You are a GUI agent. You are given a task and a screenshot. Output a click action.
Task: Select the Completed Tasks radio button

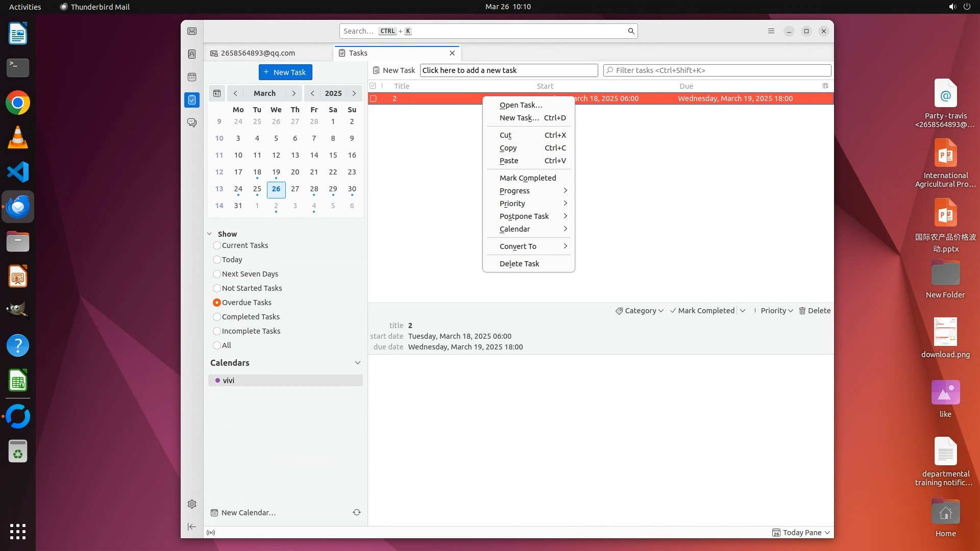tap(217, 317)
